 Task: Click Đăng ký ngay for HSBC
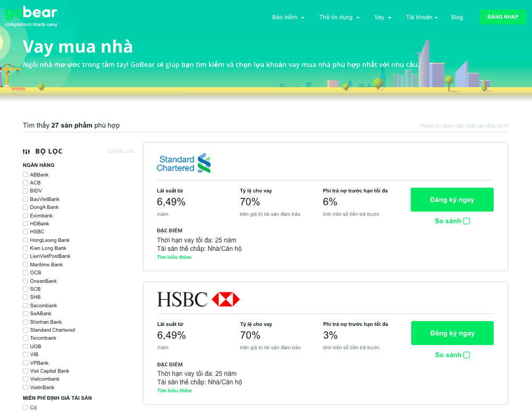[452, 333]
